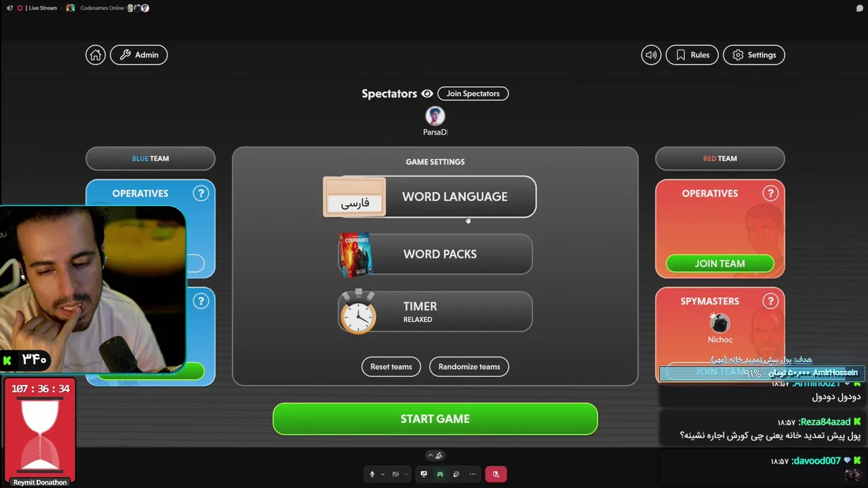Toggle the sound speaker button

[x=651, y=55]
